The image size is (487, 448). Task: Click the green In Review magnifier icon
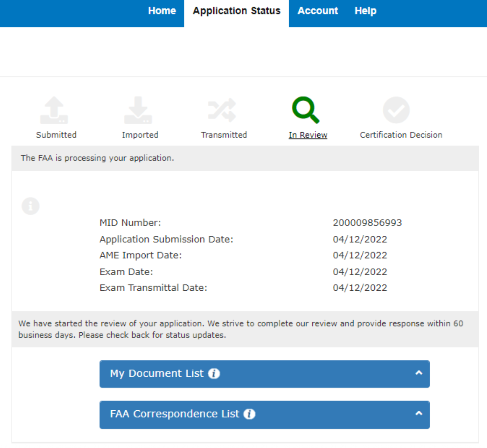coord(306,110)
